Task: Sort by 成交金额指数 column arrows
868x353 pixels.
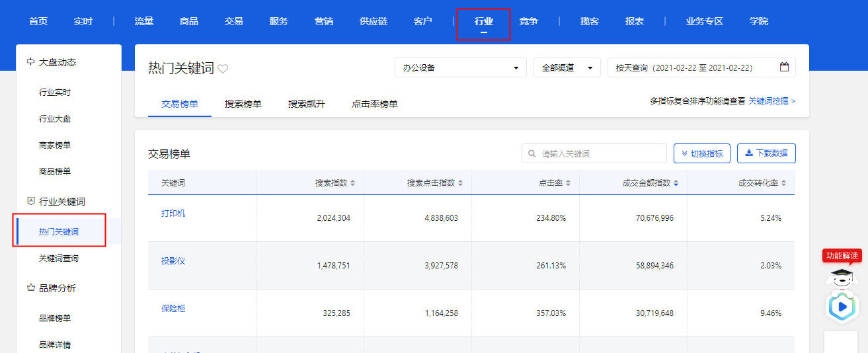Action: coord(676,183)
